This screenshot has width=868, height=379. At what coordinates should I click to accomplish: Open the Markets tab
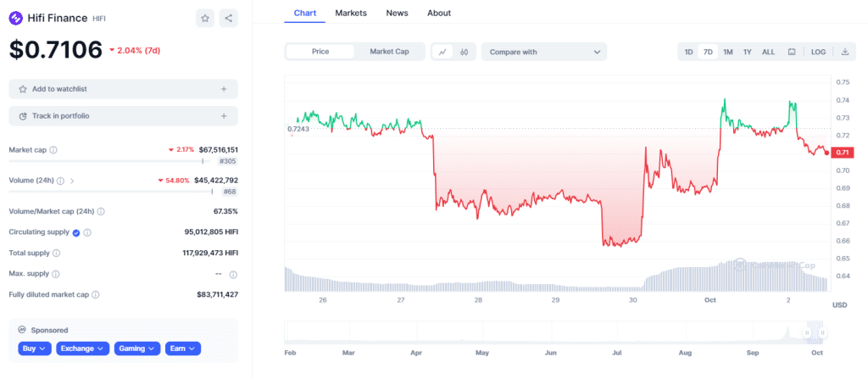pyautogui.click(x=351, y=13)
